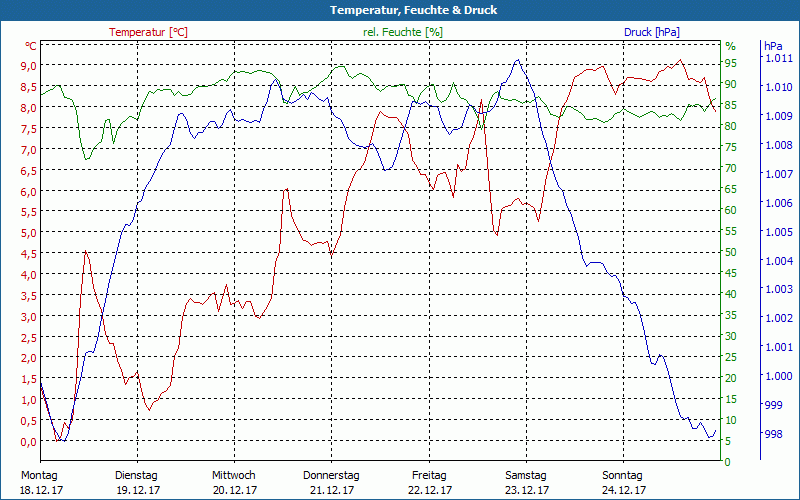This screenshot has width=800, height=500.
Task: Click the "2,0" temperature axis value
Action: [29, 358]
